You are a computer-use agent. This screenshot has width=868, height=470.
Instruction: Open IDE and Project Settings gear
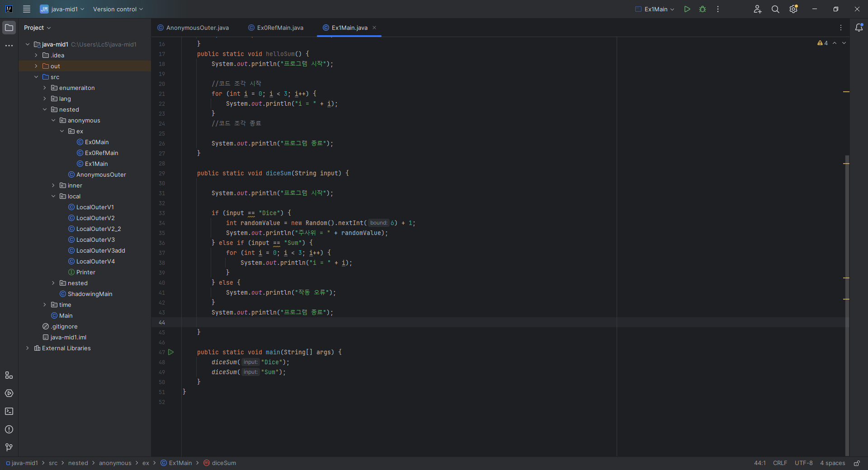(793, 9)
